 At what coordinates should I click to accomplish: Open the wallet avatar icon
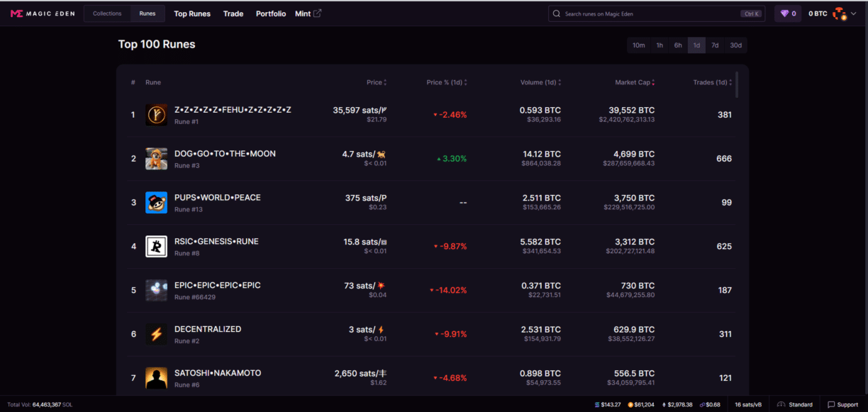pyautogui.click(x=840, y=13)
